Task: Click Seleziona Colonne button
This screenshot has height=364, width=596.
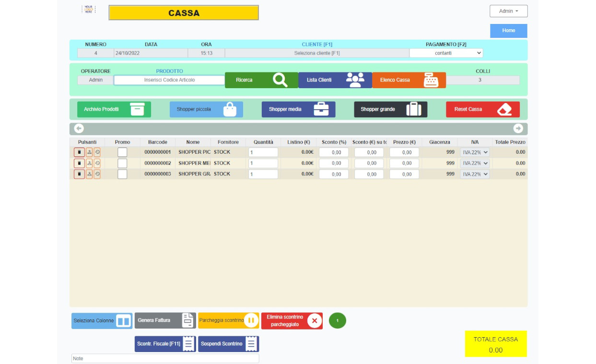Action: (102, 321)
